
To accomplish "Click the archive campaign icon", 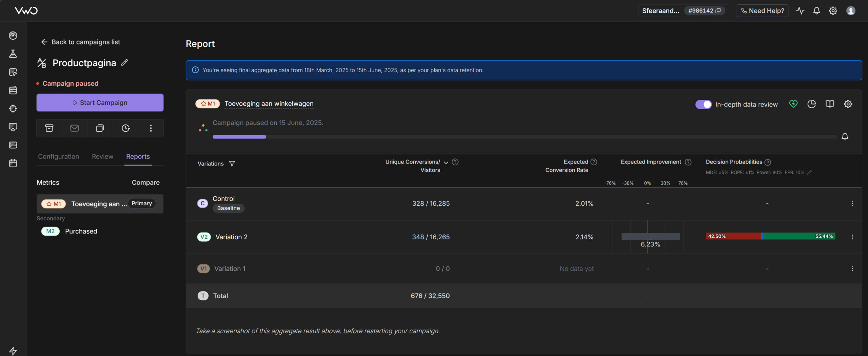I will tap(49, 128).
